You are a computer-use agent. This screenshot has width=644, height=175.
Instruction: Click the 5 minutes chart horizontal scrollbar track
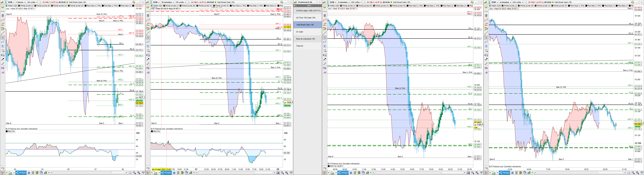pos(419,173)
